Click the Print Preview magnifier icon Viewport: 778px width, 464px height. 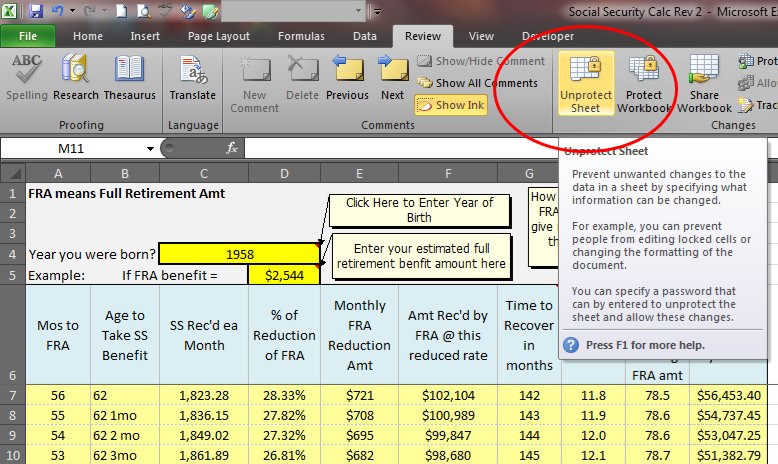[x=143, y=11]
